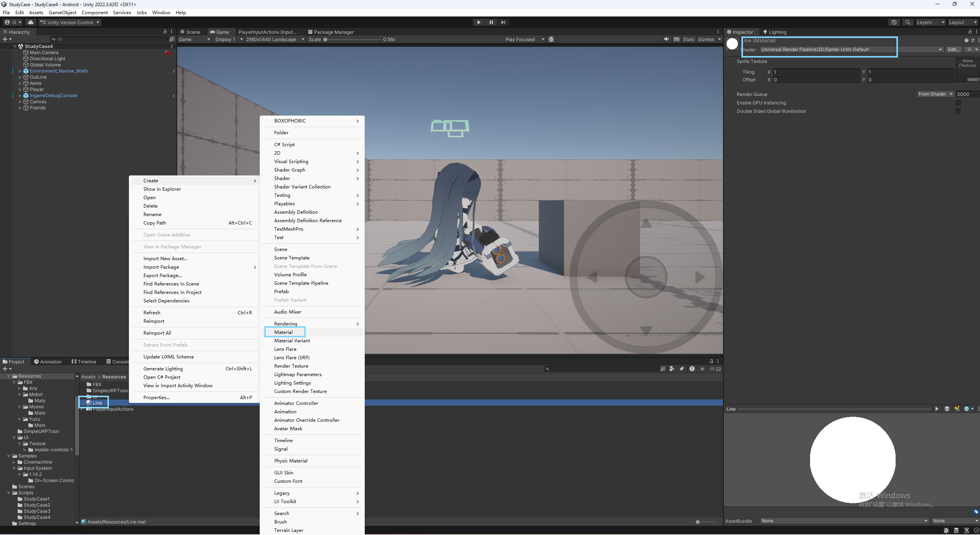Enable GPU Instancing checkbox
Image resolution: width=980 pixels, height=535 pixels.
pos(958,103)
